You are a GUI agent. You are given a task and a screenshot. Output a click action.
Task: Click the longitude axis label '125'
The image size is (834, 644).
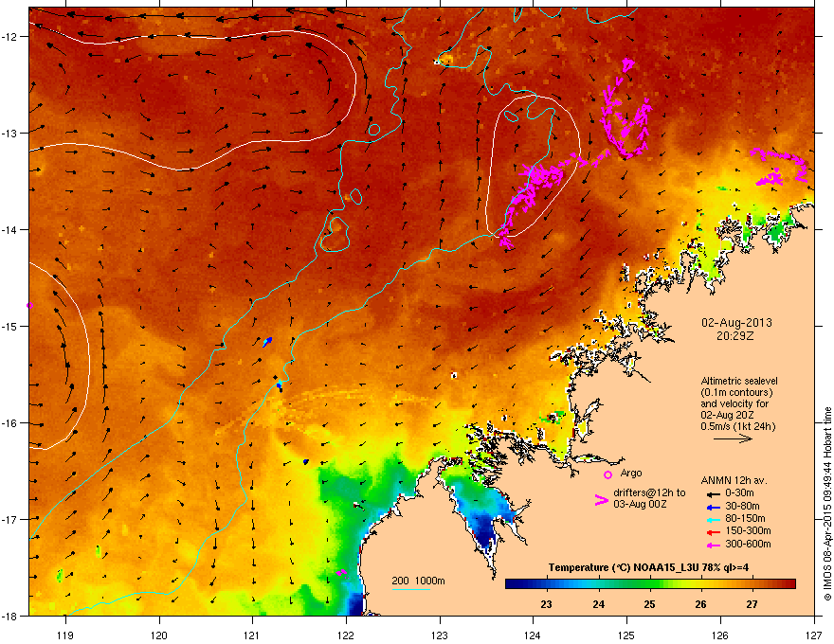click(626, 635)
